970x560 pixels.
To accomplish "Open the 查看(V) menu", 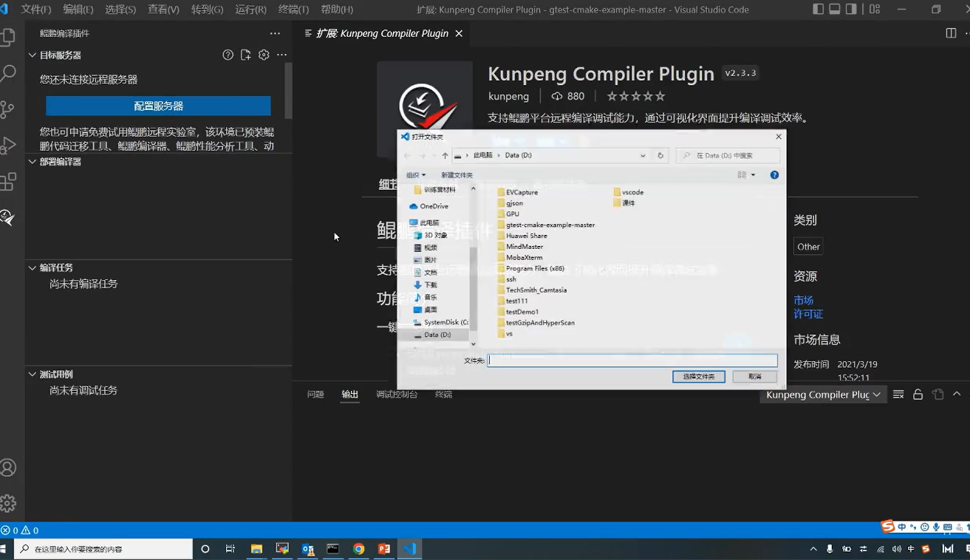I will click(163, 10).
